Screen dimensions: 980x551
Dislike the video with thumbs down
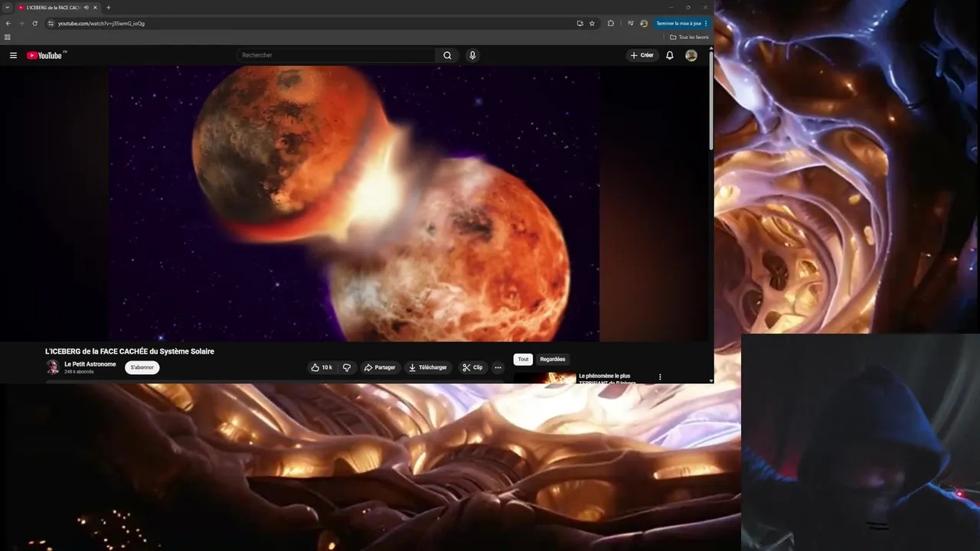coord(346,367)
